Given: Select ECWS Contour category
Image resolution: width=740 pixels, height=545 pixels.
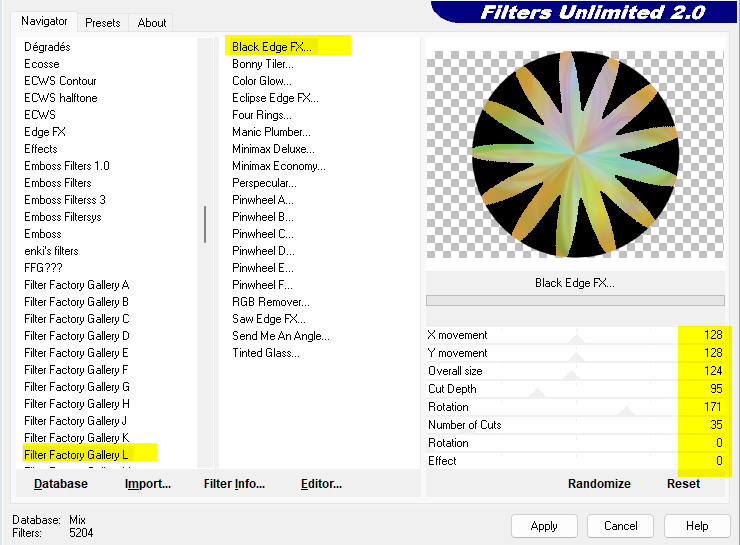Looking at the screenshot, I should (60, 81).
